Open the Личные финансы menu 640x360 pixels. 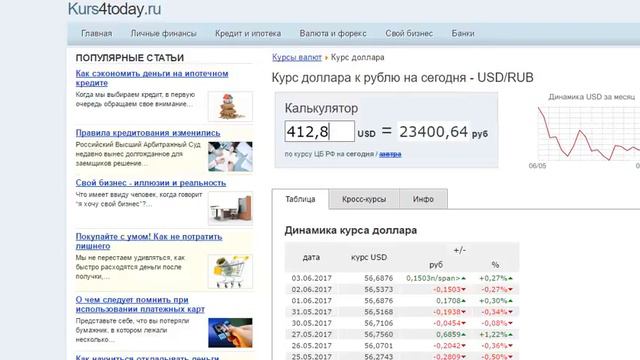click(163, 33)
